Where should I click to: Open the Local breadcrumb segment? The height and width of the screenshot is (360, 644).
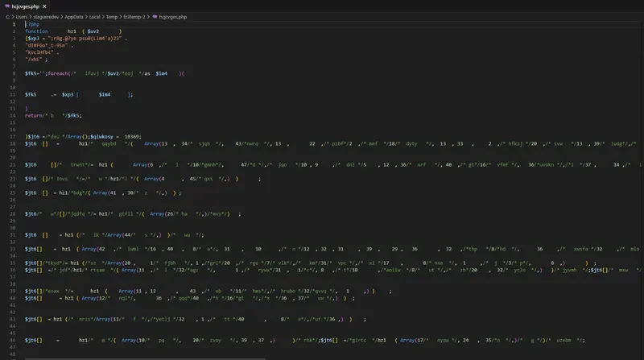(95, 17)
